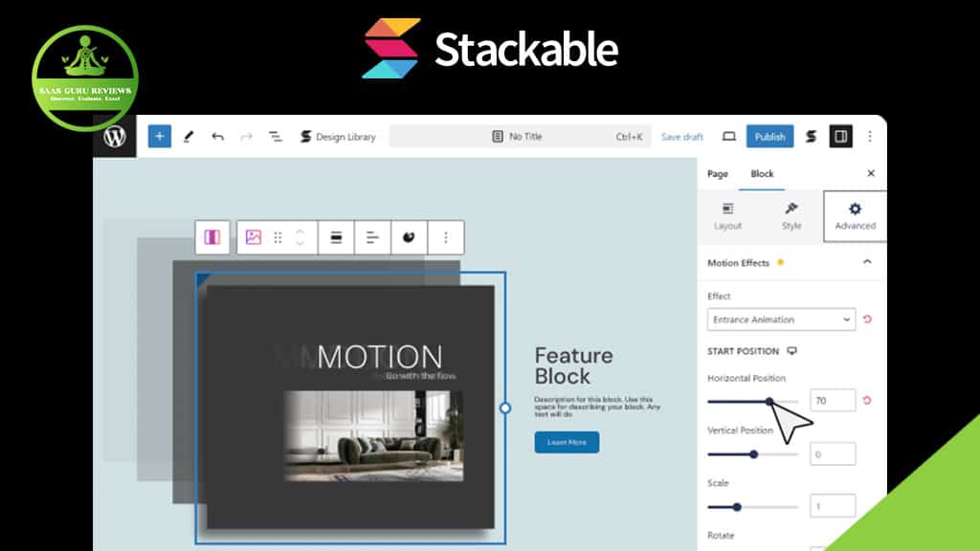This screenshot has height=551, width=980.
Task: Switch to the Page tab
Action: click(x=718, y=174)
